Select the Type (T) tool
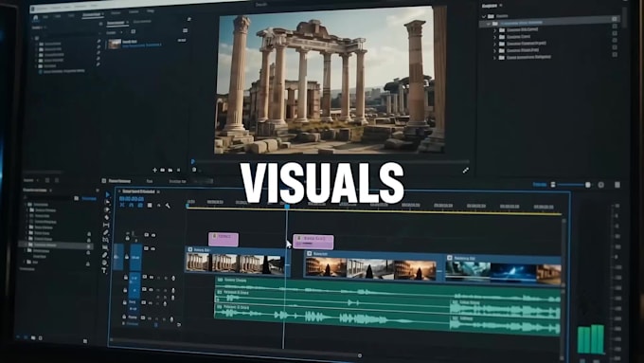The height and width of the screenshot is (363, 644). tap(104, 270)
